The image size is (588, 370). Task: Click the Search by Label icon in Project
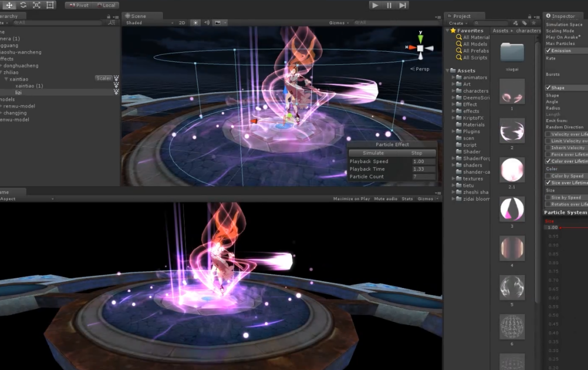(525, 23)
